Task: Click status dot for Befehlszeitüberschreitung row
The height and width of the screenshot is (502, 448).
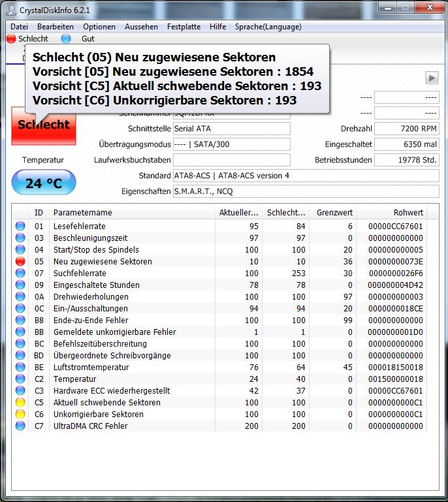Action: coord(20,343)
